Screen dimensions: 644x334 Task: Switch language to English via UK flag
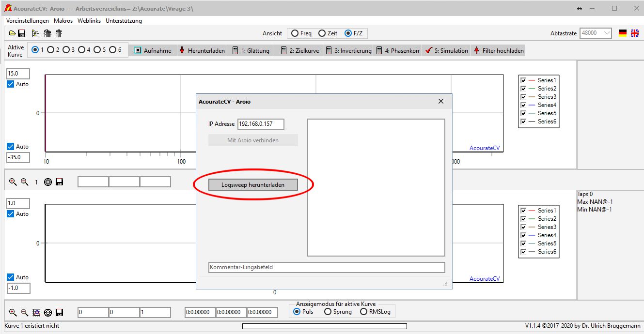[635, 33]
